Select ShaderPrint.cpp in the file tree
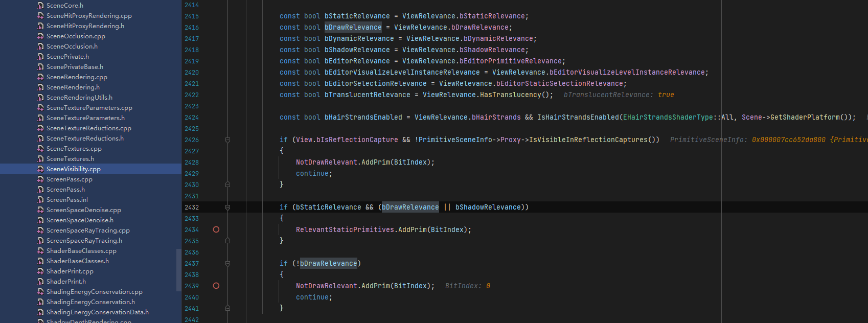 click(70, 271)
